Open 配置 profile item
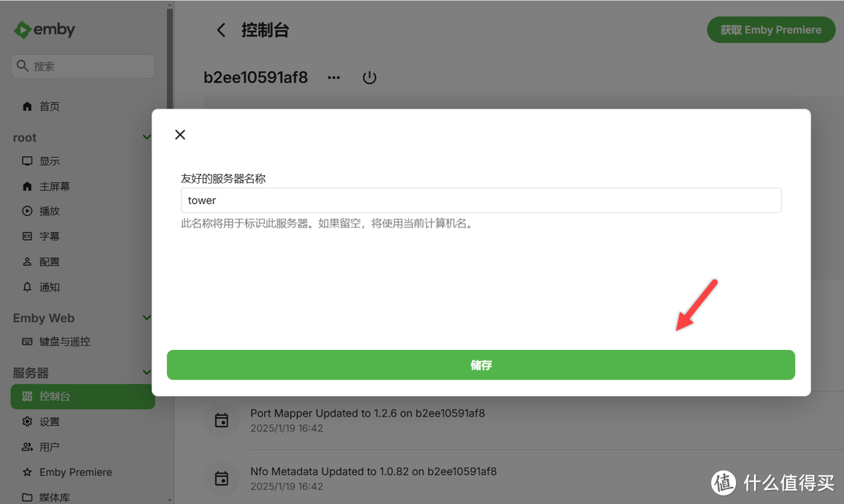Viewport: 844px width, 504px height. point(83,262)
